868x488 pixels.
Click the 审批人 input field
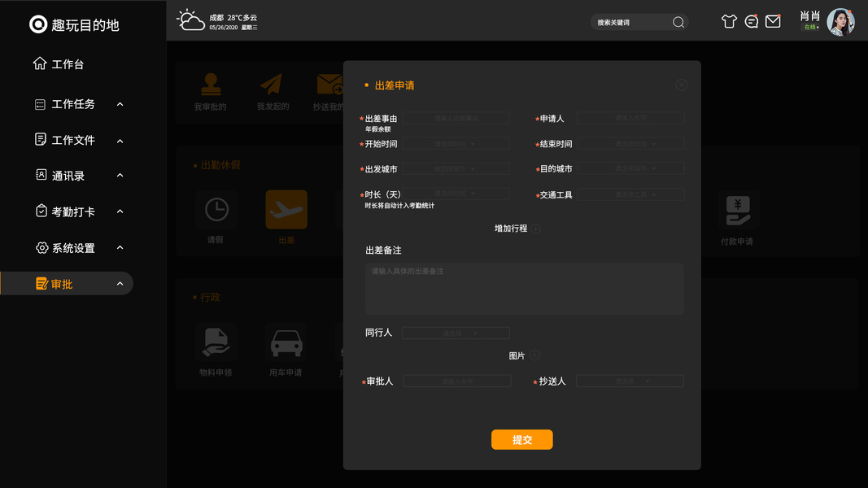[457, 381]
